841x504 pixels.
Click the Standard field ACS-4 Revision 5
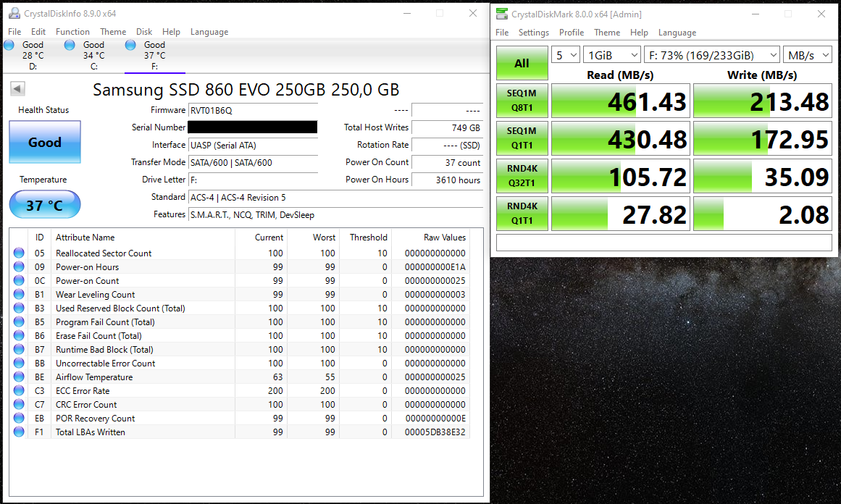pos(336,197)
